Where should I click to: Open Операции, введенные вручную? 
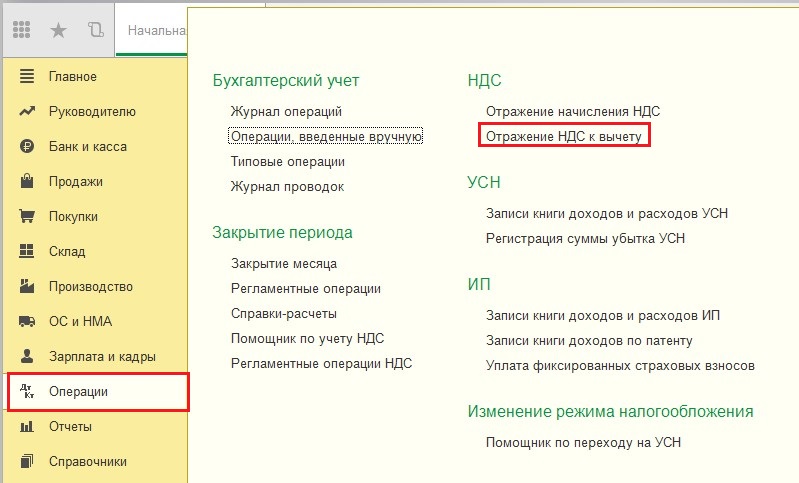pos(326,137)
